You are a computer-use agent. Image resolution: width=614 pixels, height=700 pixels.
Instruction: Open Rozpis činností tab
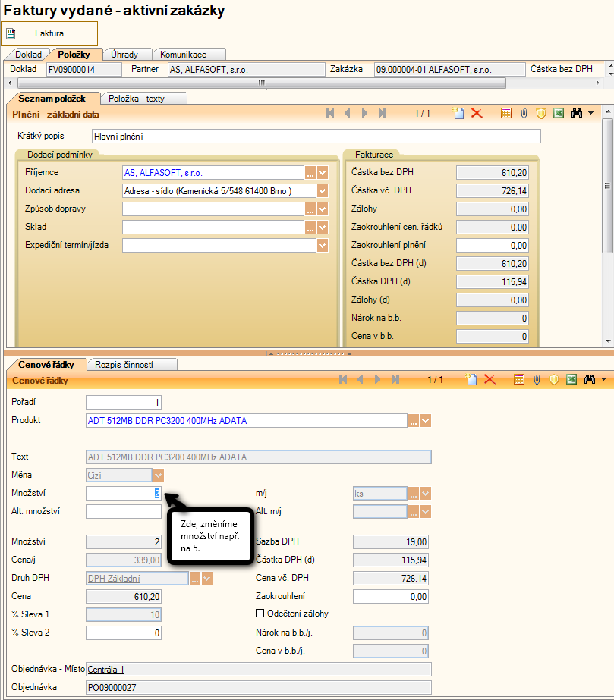132,364
